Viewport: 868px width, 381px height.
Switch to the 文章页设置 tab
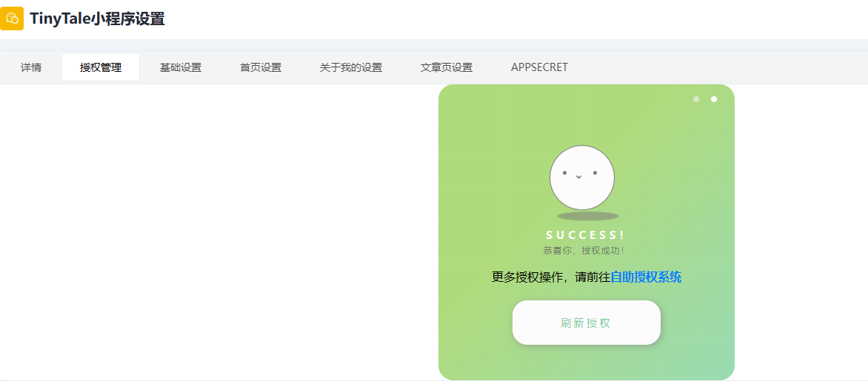[x=446, y=67]
